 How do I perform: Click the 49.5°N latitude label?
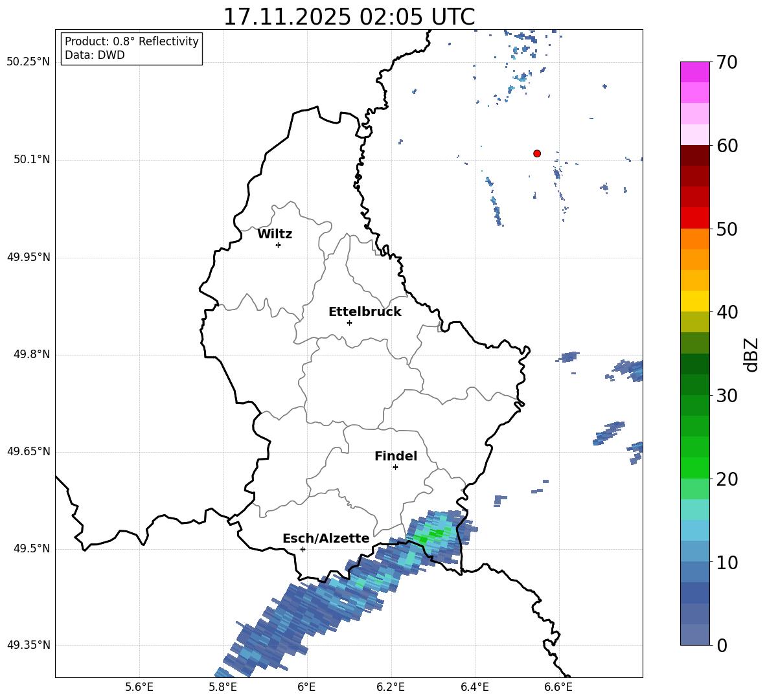tap(32, 549)
